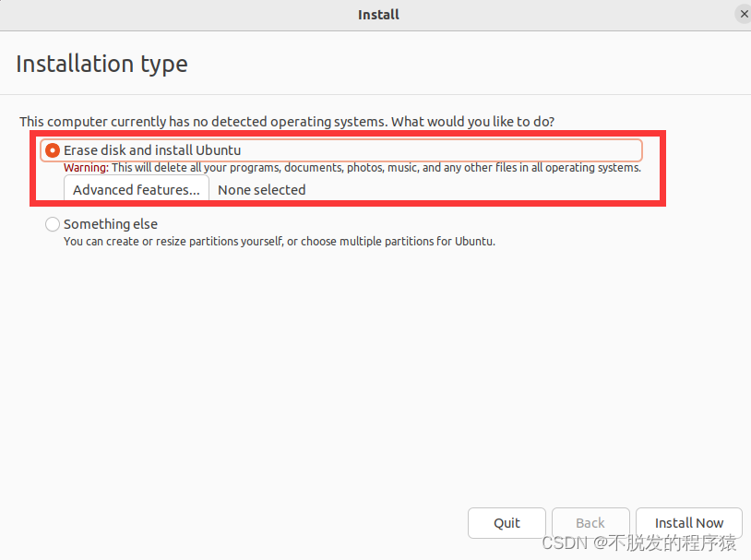Click the "What would you like to do?" text
751x560 pixels.
pos(472,122)
